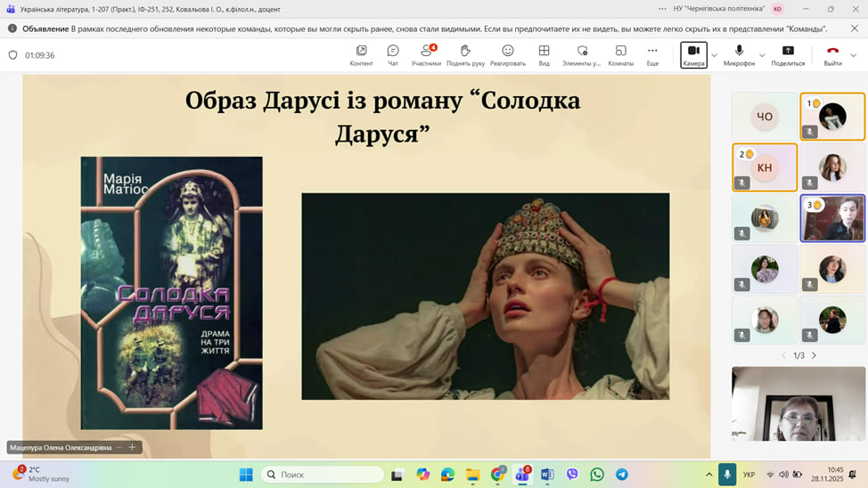The height and width of the screenshot is (488, 868).
Task: Toggle the Камера camera on or off
Action: coord(693,54)
